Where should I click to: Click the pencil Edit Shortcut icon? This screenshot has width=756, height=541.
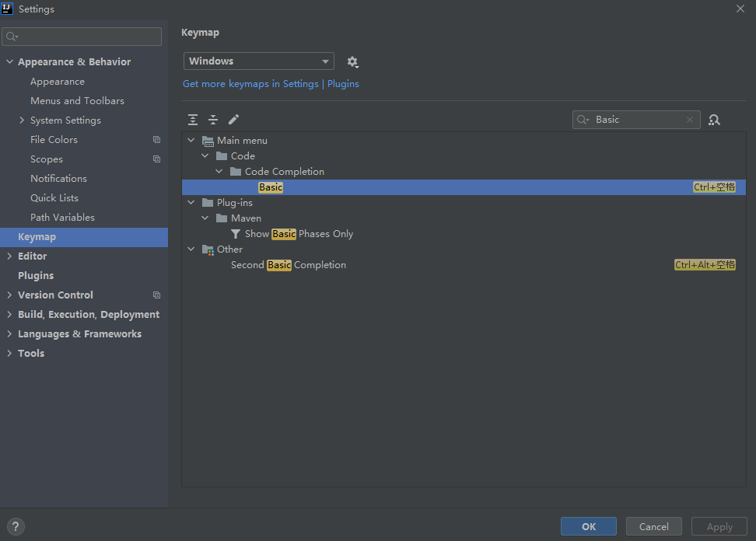[234, 120]
